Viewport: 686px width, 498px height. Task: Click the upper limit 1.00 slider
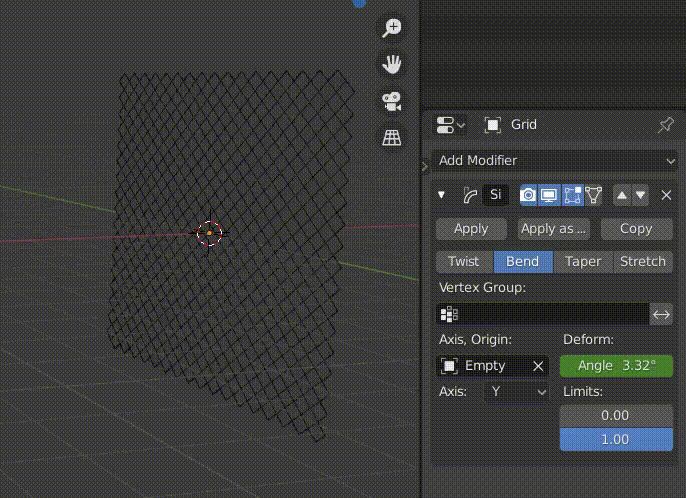coord(616,439)
